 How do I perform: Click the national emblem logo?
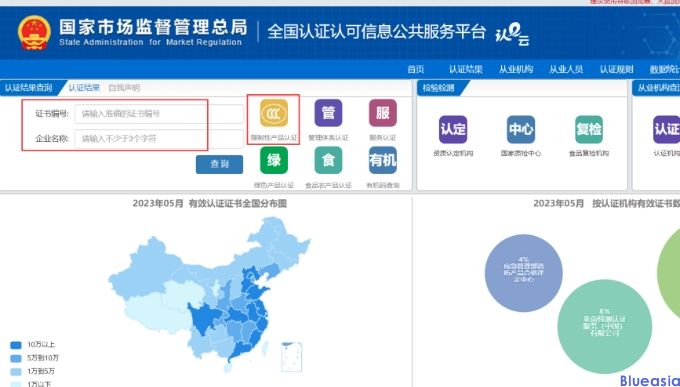click(34, 33)
